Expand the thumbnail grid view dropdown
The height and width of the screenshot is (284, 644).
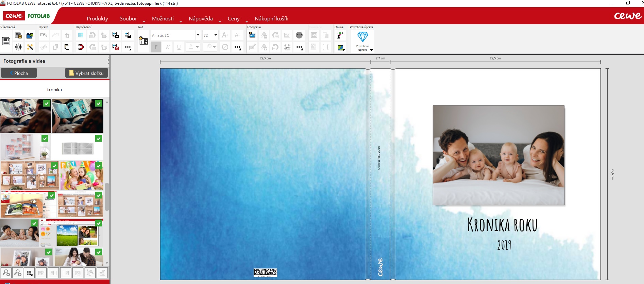tap(30, 273)
